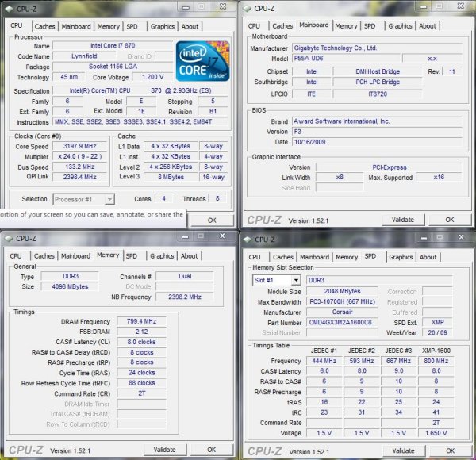Screen dimensions: 476x460
Task: Click Validate in the Memory window
Action: click(x=164, y=450)
